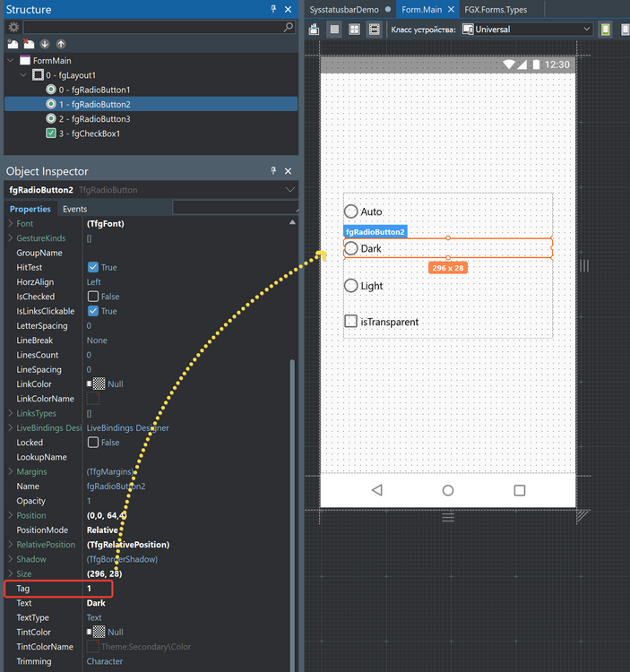Click the Trimming value Character
The width and height of the screenshot is (630, 672).
105,661
